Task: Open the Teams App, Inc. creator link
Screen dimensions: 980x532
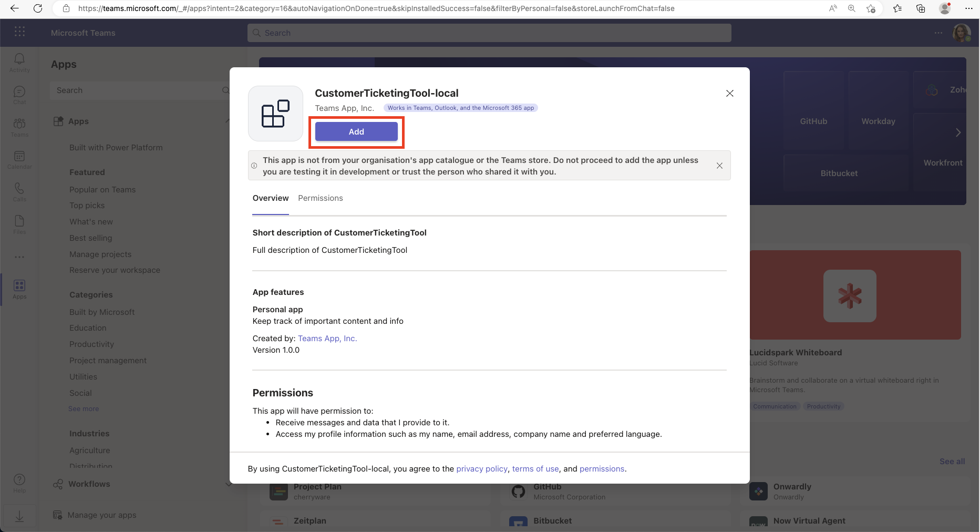Action: [x=327, y=339]
